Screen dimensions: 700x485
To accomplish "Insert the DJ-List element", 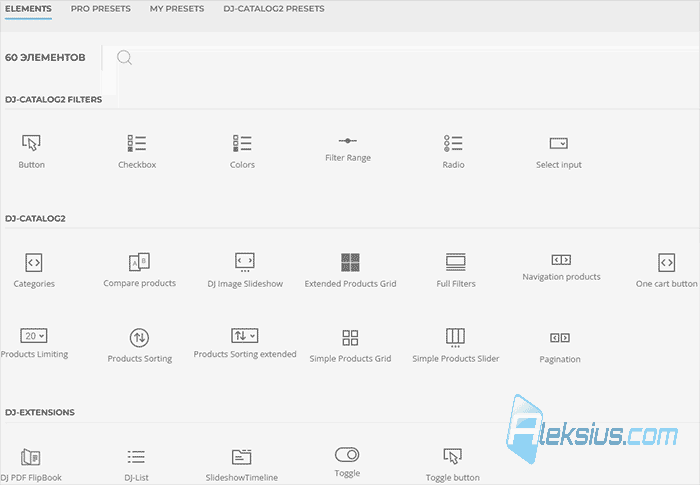I will [x=136, y=465].
